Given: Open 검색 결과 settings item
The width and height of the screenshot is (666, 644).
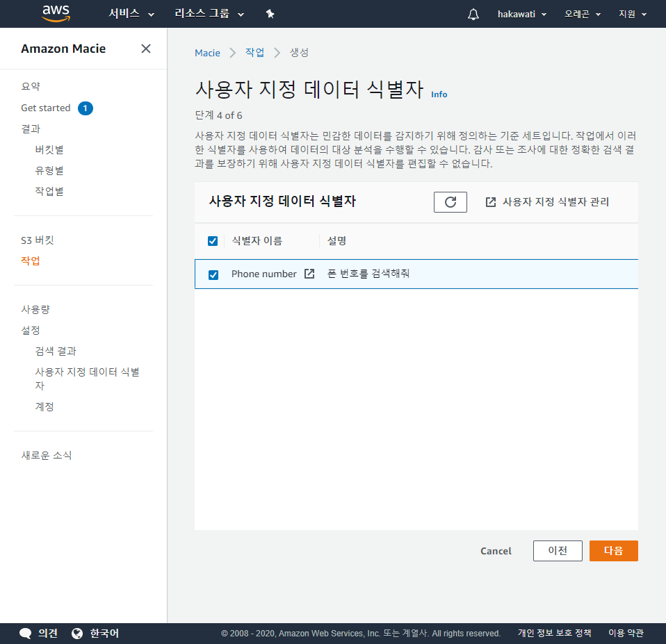Looking at the screenshot, I should click(x=56, y=351).
